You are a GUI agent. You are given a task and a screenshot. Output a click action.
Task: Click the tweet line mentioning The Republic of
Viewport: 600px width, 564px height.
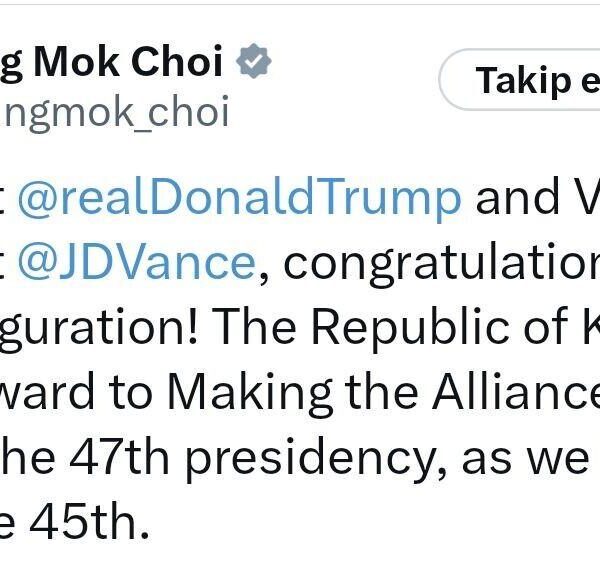(300, 328)
